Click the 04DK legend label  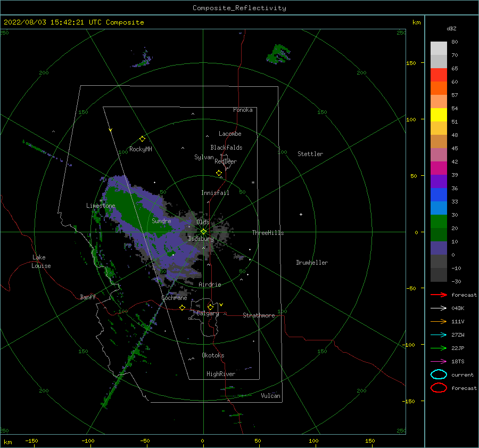click(x=458, y=308)
